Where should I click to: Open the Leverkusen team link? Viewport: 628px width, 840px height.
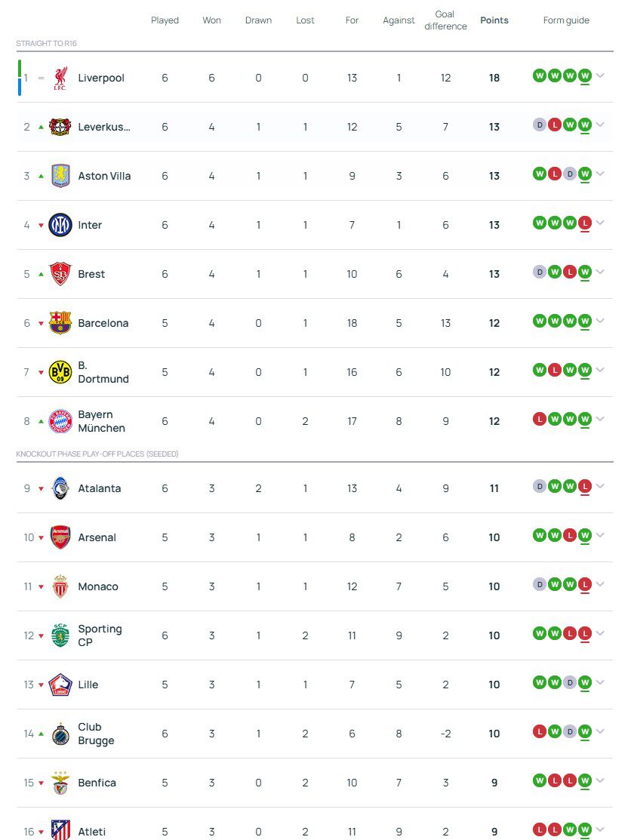pos(104,127)
